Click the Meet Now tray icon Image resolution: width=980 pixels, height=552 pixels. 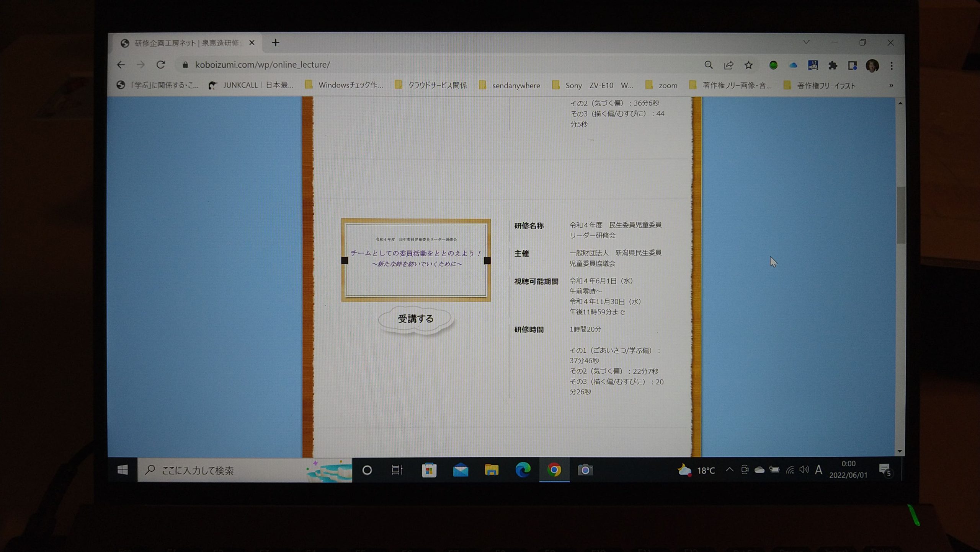[745, 470]
